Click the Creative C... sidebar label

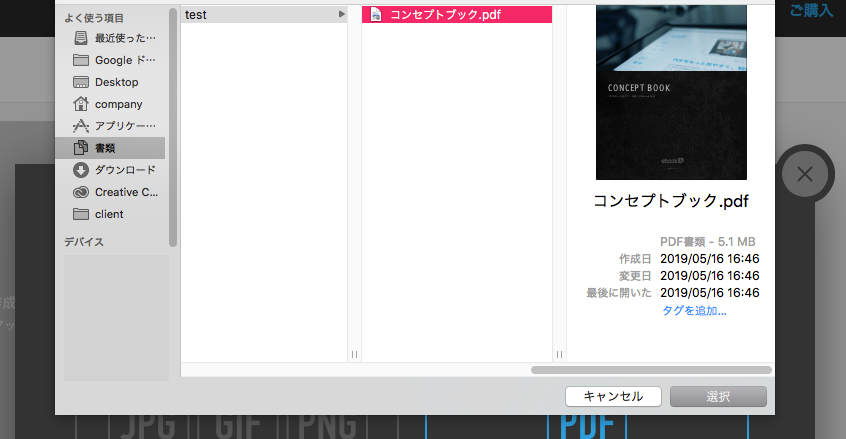[x=126, y=192]
